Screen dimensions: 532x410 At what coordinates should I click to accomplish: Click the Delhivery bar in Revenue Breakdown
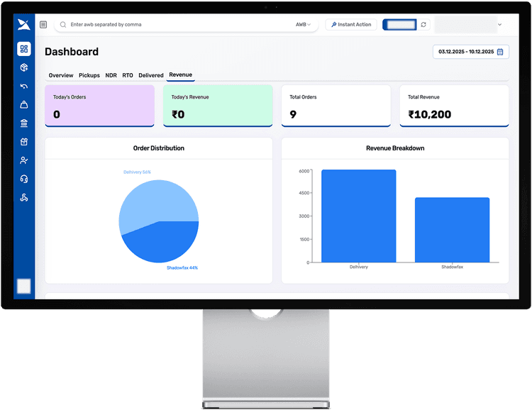pos(358,216)
